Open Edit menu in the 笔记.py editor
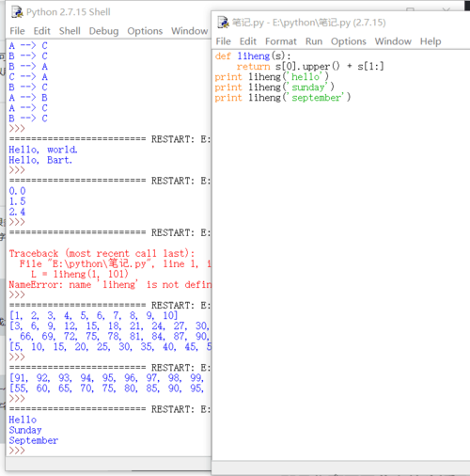The image size is (470, 476). [248, 41]
